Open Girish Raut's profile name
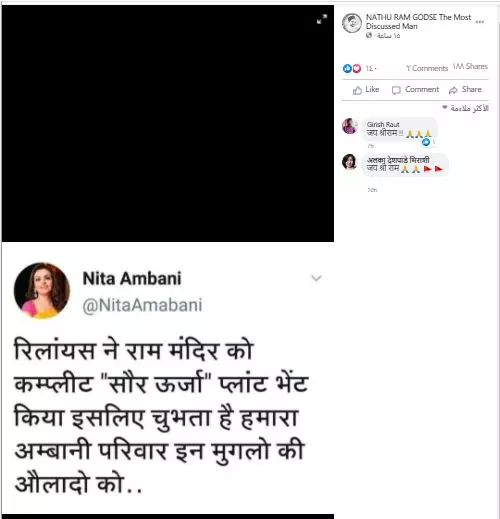This screenshot has width=500, height=519. [x=383, y=124]
